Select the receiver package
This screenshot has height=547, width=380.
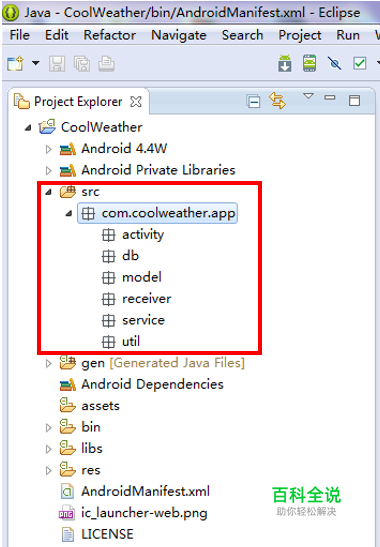click(x=147, y=299)
